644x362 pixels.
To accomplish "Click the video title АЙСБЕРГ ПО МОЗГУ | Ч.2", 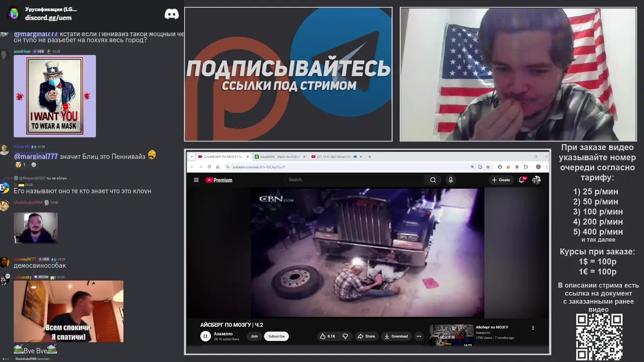I will pyautogui.click(x=231, y=325).
